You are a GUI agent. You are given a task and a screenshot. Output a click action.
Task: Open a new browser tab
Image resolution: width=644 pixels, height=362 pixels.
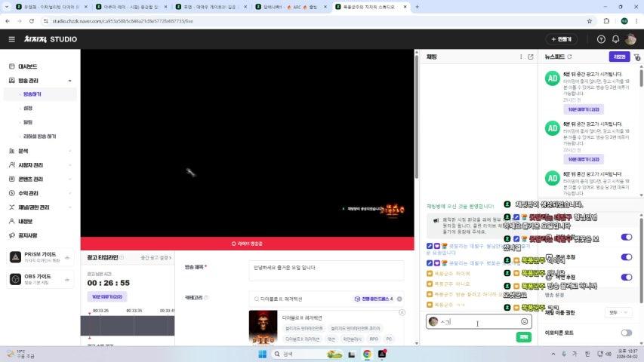point(417,7)
